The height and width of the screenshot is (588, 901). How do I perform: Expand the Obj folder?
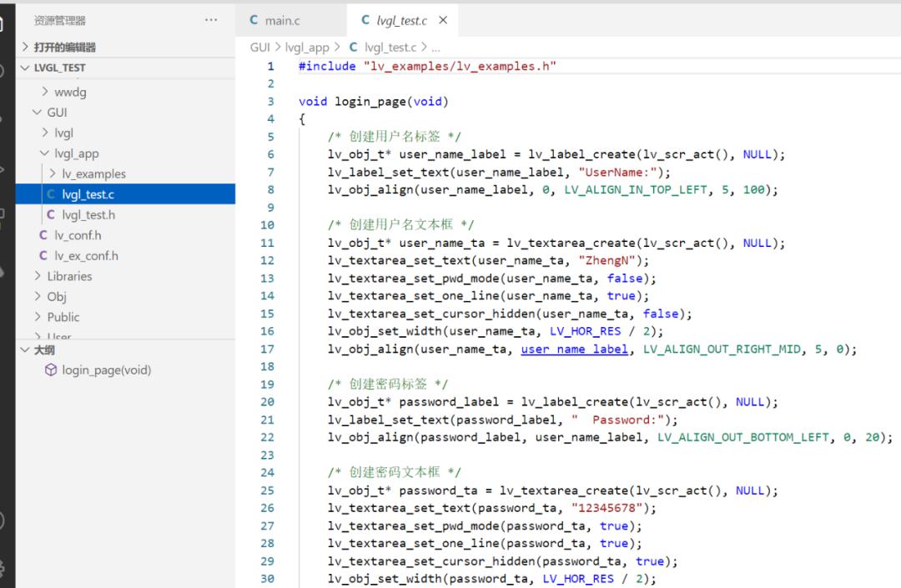click(x=38, y=296)
